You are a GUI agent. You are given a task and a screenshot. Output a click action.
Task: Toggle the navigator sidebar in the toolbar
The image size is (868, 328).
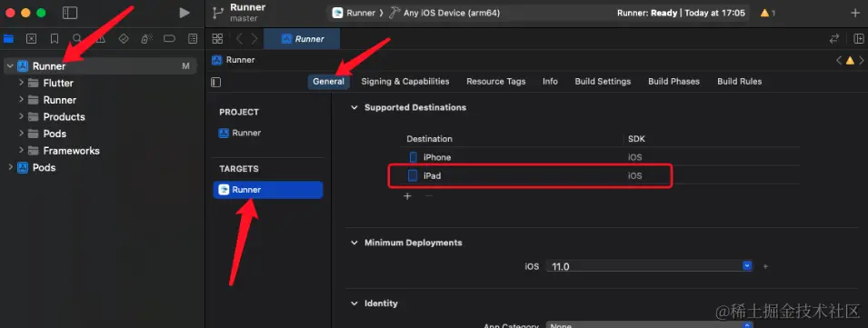70,13
